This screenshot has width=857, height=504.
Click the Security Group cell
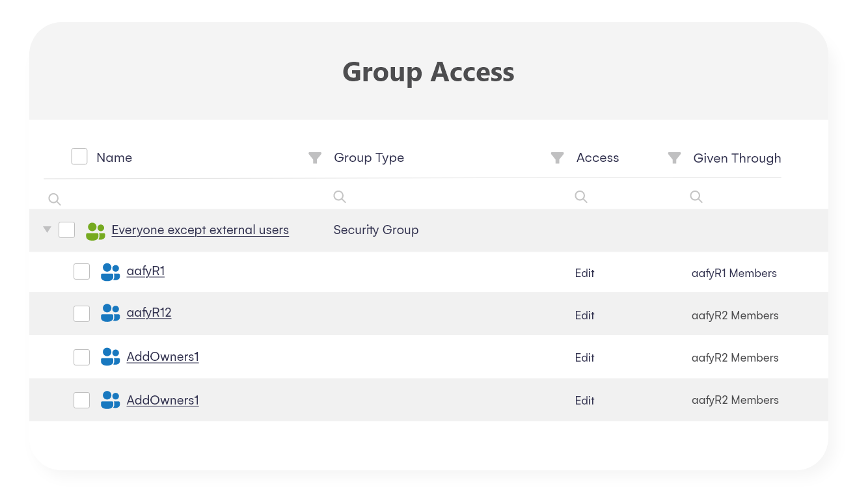point(376,230)
